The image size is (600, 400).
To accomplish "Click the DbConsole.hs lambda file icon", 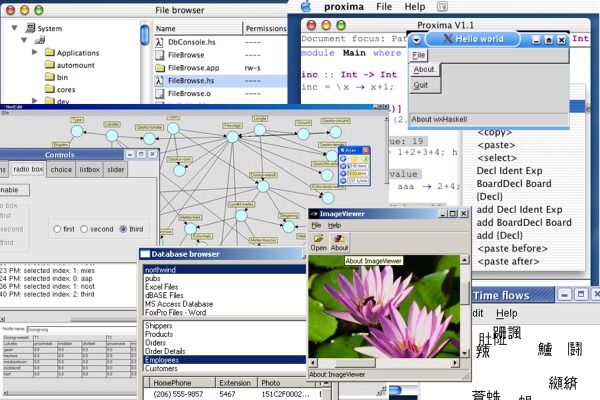I will coord(159,42).
